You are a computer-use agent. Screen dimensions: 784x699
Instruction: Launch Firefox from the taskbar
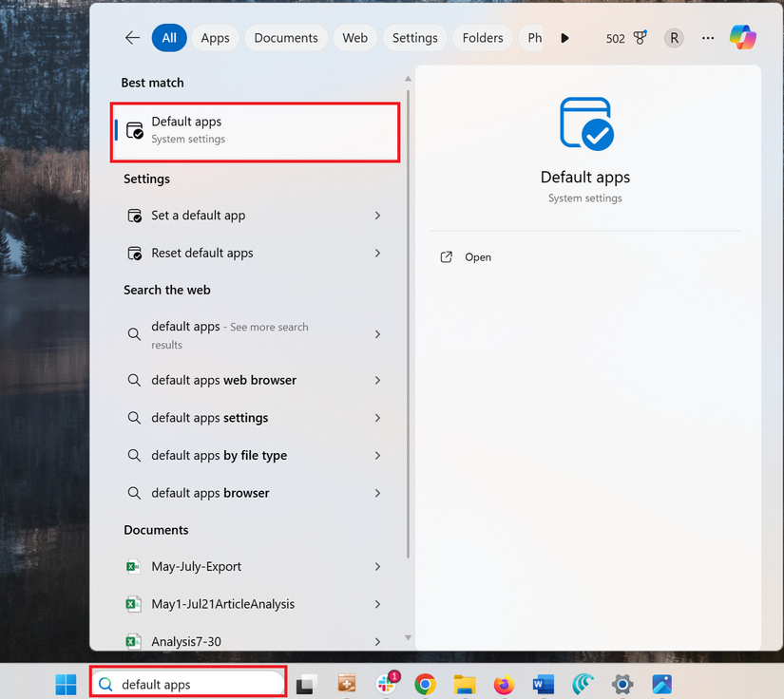504,683
